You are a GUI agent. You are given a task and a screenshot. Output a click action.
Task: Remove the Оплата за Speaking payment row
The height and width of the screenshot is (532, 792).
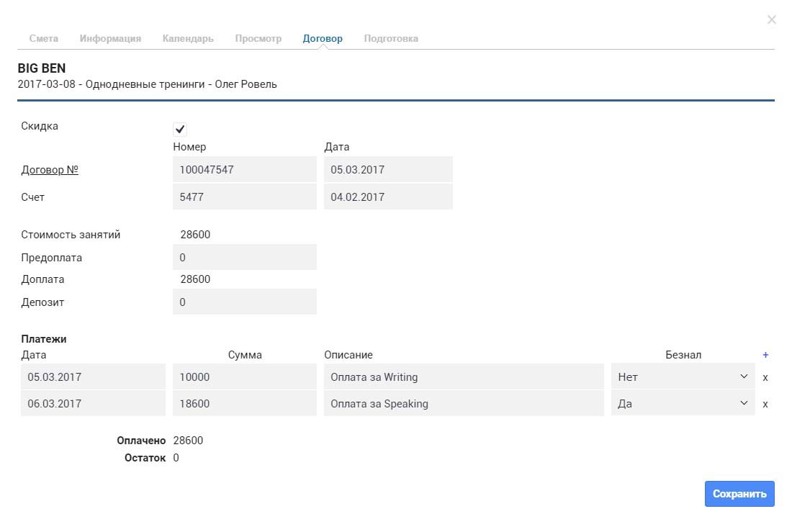click(x=765, y=404)
